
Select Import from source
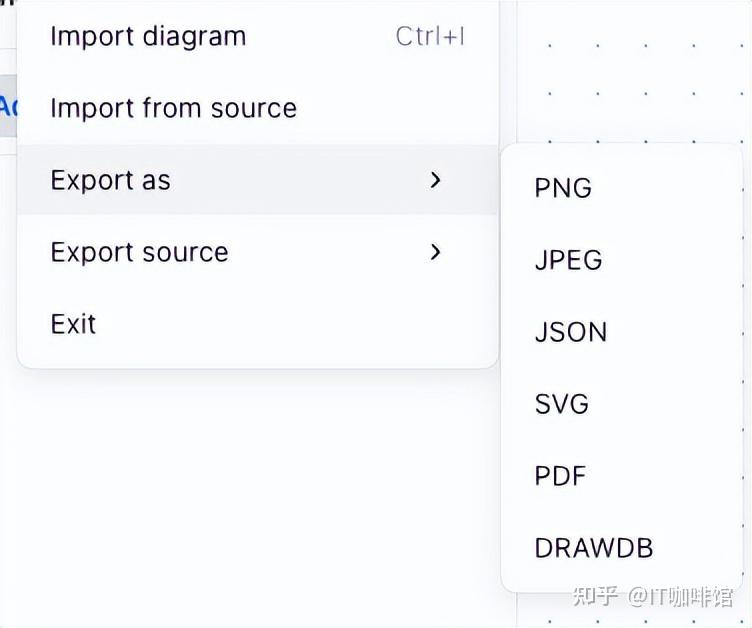tap(173, 108)
